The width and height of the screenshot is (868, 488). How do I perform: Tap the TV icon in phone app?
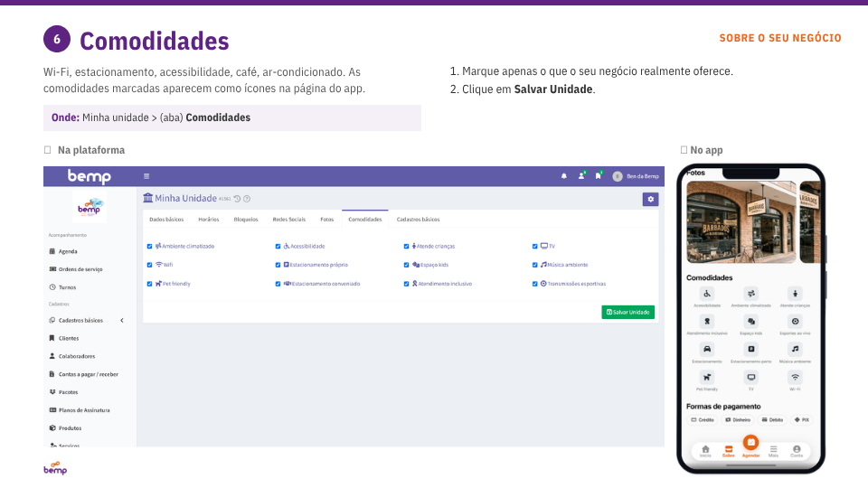coord(750,378)
